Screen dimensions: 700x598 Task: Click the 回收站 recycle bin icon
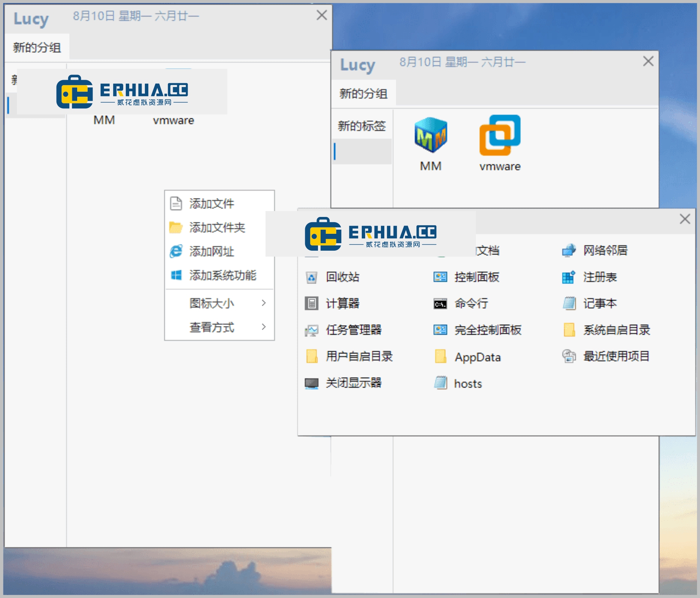click(x=311, y=277)
